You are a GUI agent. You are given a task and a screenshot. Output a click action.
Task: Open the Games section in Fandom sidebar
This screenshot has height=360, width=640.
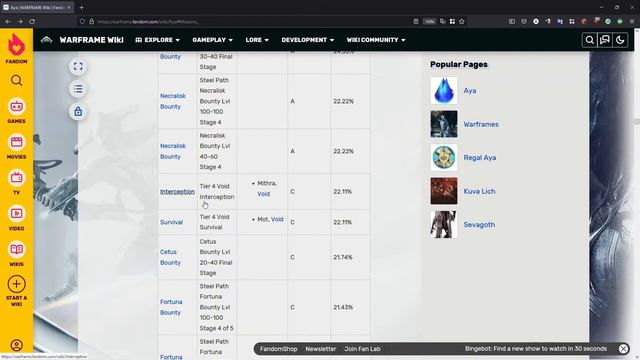16,111
